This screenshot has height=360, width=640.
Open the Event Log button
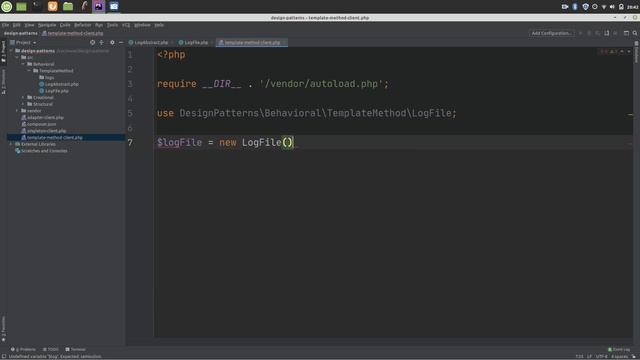619,349
